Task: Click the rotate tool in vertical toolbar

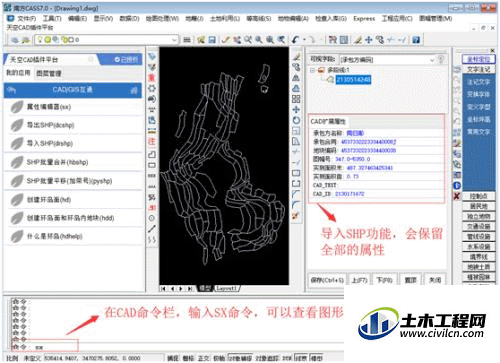Action: coord(296,120)
